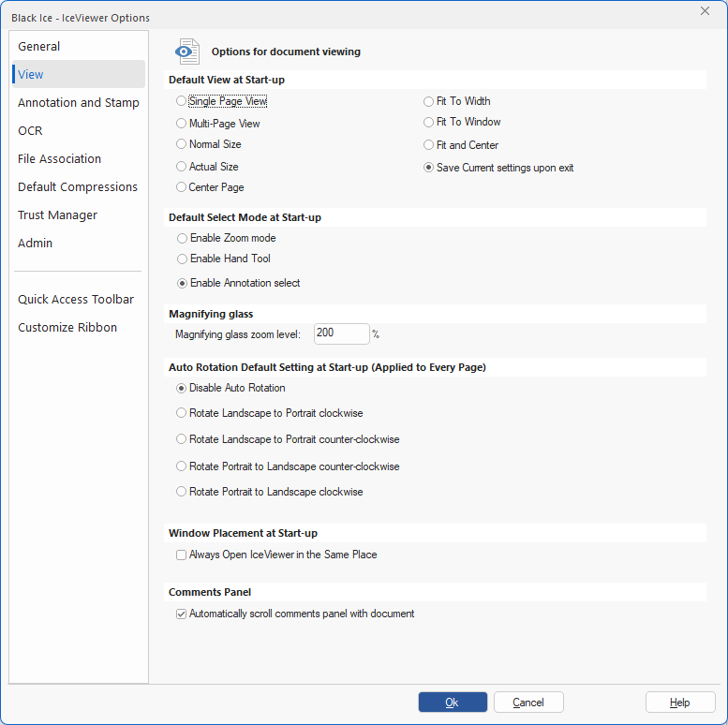Screen dimensions: 728x725
Task: Click the Options for document viewing title
Action: click(x=286, y=52)
